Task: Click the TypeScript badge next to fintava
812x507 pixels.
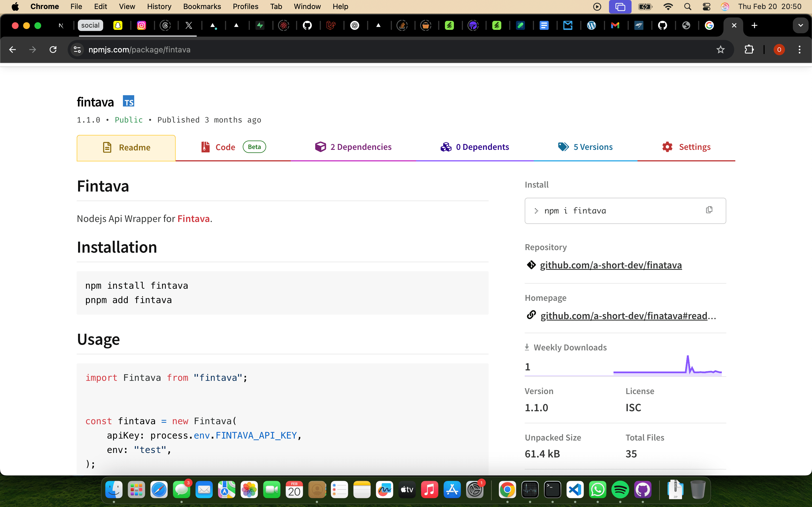Action: coord(129,101)
